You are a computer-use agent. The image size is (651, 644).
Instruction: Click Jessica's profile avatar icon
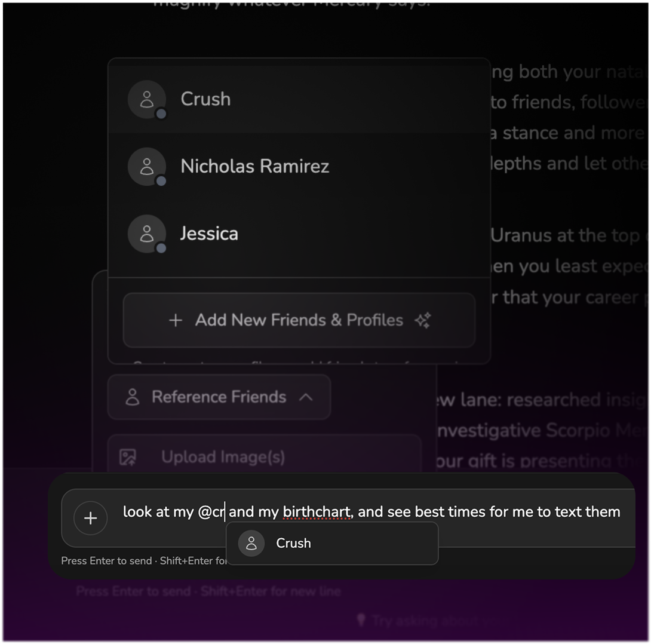tap(146, 234)
